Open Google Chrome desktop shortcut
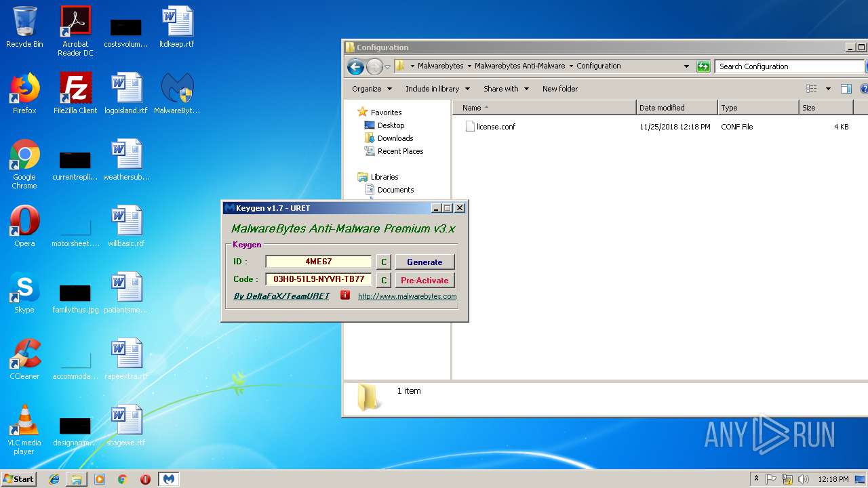Viewport: 868px width, 488px height. pos(24,164)
